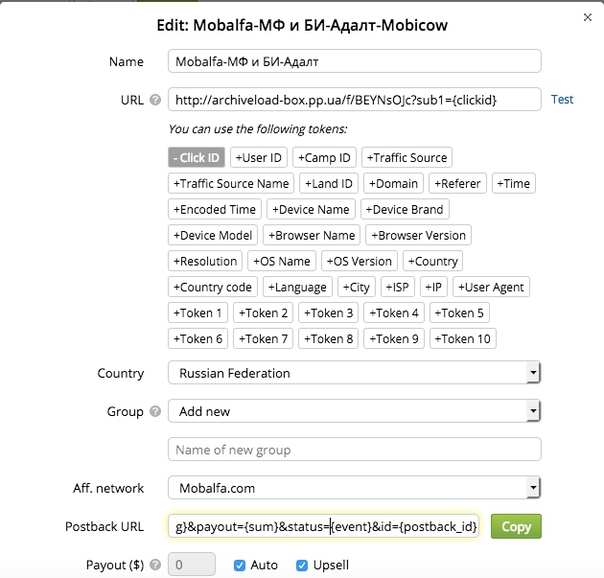Toggle the Auto payout checkbox
This screenshot has height=578, width=604.
pyautogui.click(x=239, y=565)
